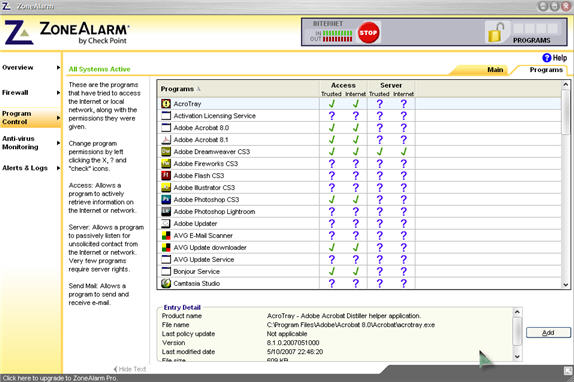Switch to the Main tab
This screenshot has height=382, width=574.
click(495, 70)
